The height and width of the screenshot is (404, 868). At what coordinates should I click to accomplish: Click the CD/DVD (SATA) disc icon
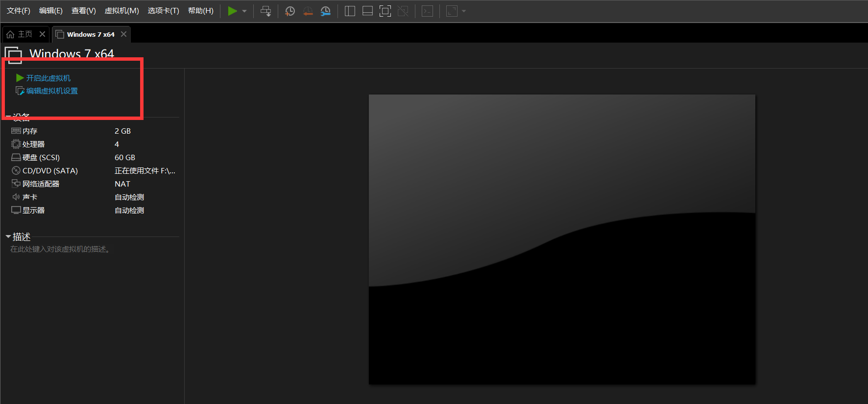(x=16, y=170)
